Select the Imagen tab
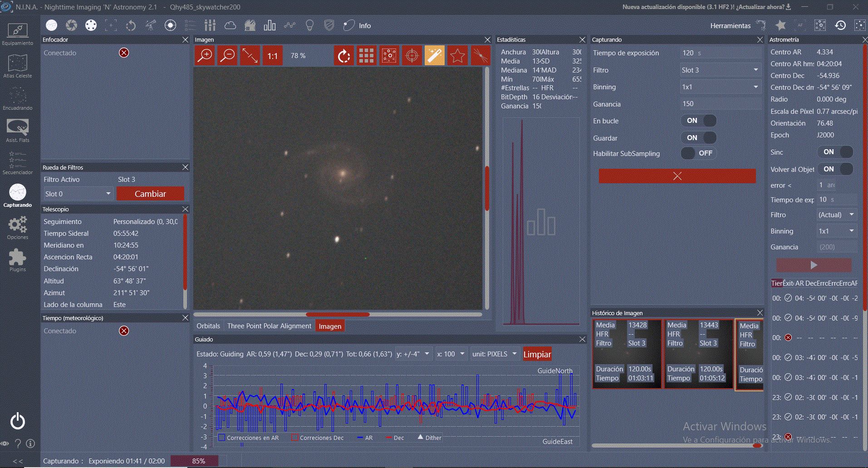This screenshot has height=468, width=868. [x=330, y=326]
